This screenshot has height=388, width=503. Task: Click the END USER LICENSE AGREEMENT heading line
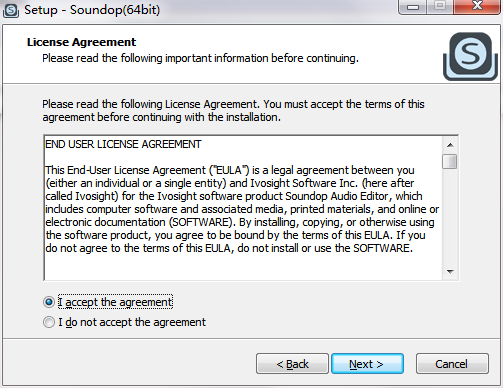[x=123, y=144]
